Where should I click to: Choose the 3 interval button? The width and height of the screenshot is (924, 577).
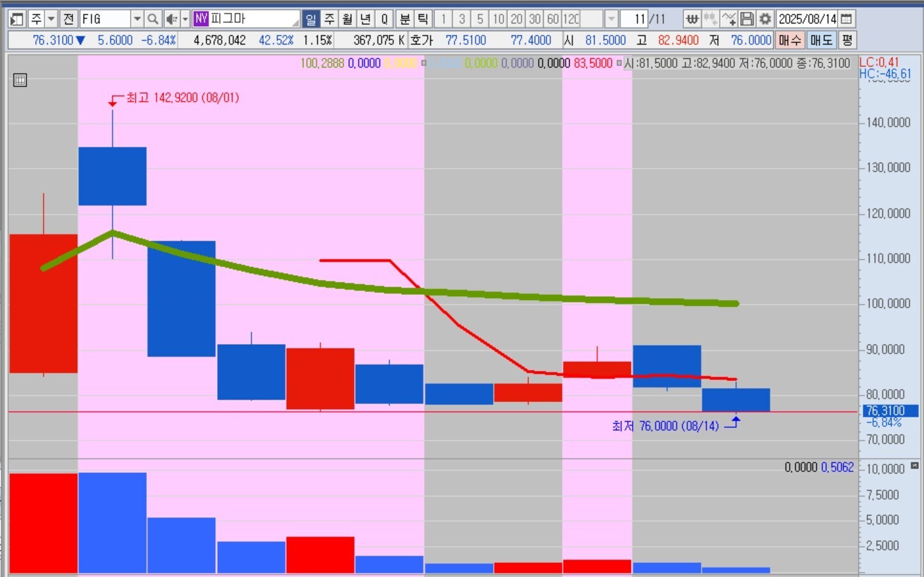coord(462,19)
